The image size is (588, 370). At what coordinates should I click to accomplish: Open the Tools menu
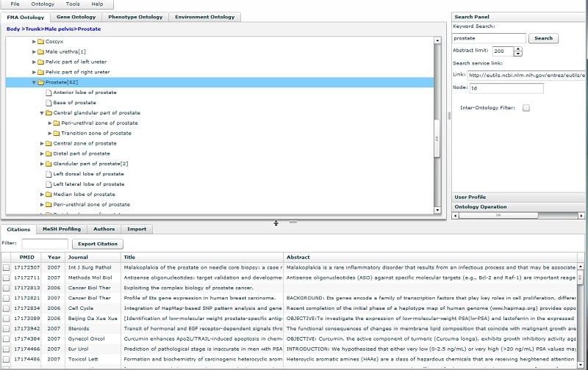coord(72,4)
